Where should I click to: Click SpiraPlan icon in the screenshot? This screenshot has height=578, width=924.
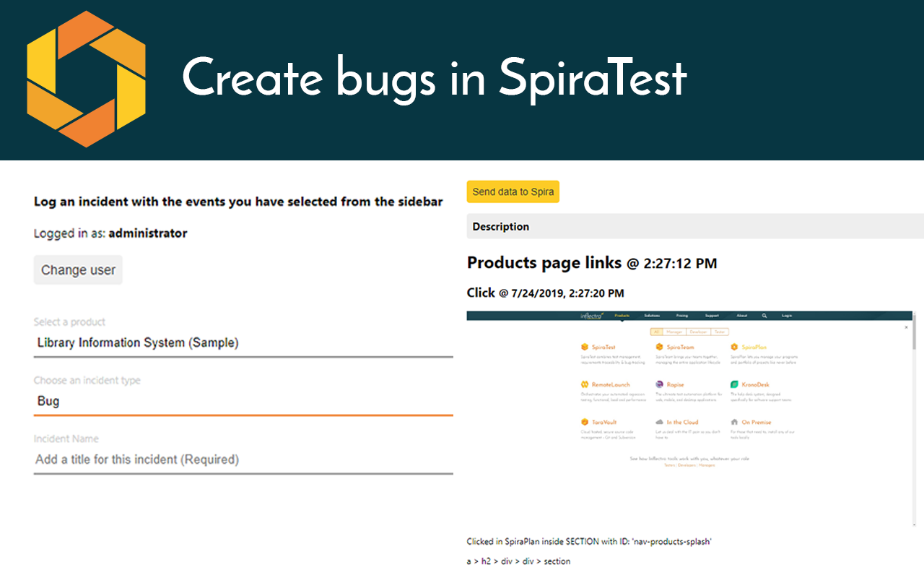point(734,348)
